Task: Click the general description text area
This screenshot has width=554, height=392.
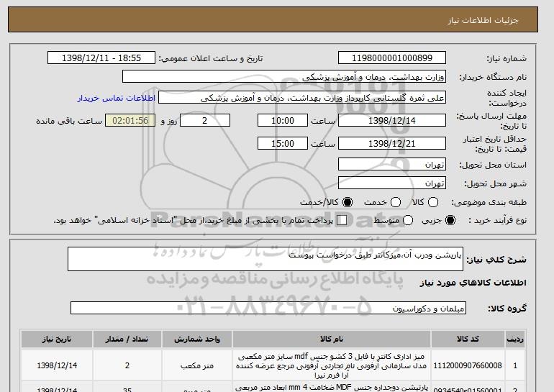Action: [x=265, y=259]
